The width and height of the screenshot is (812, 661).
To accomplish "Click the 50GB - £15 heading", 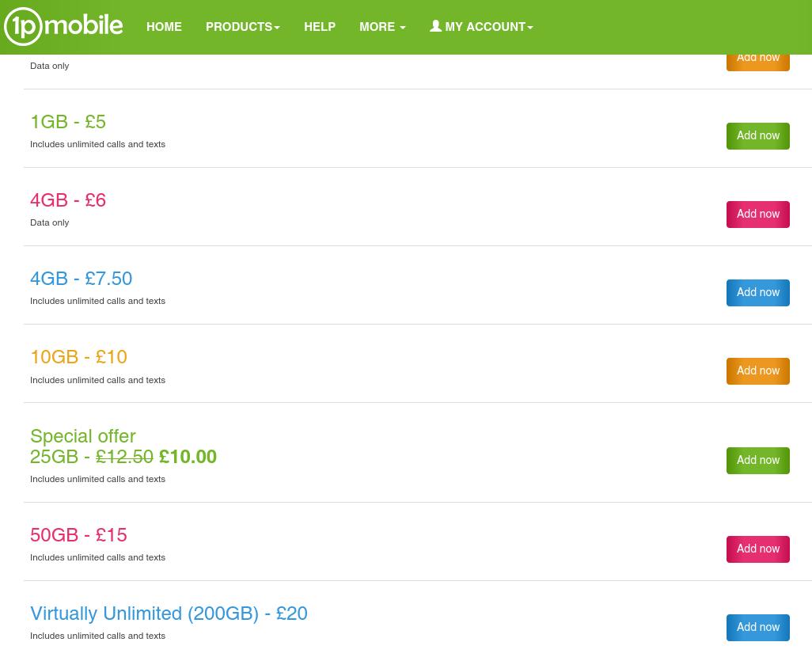I will click(78, 536).
